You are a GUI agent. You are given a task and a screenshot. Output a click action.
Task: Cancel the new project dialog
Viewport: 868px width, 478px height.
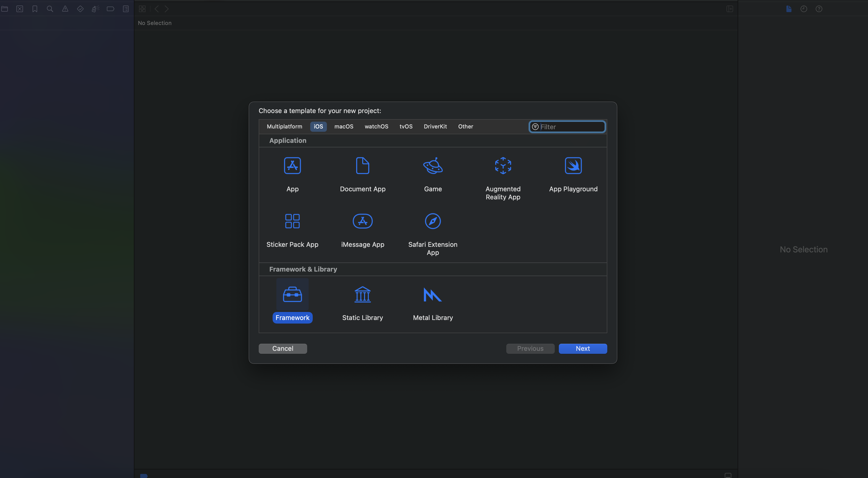point(283,349)
